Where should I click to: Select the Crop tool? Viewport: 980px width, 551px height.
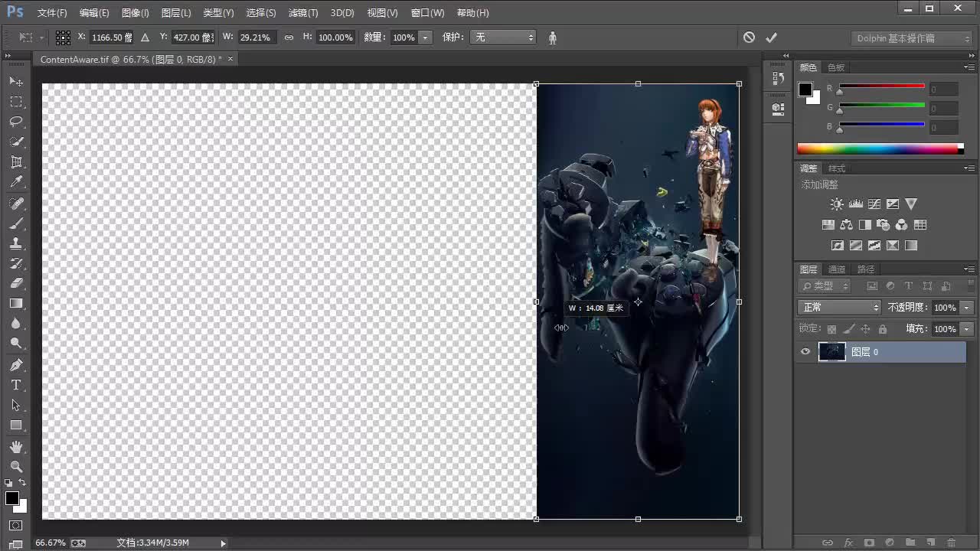(17, 161)
